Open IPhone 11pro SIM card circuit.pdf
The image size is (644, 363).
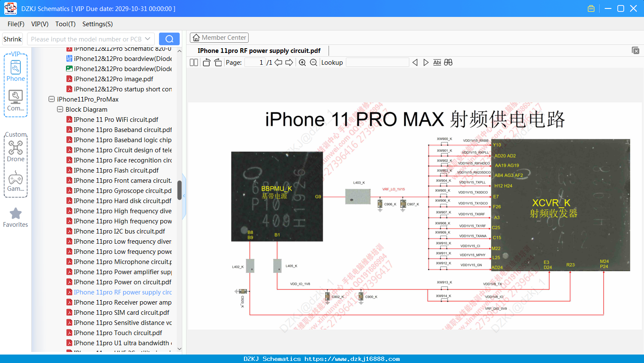click(x=122, y=313)
